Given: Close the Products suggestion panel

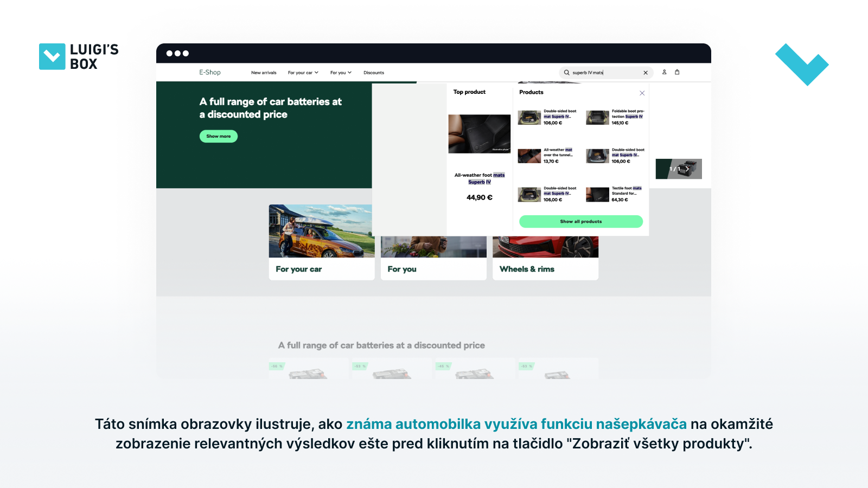Looking at the screenshot, I should pos(642,93).
